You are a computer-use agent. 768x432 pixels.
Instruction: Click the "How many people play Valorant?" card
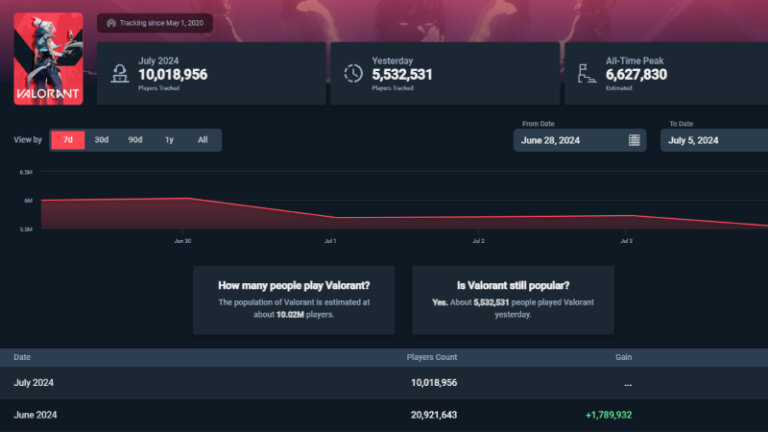[294, 299]
